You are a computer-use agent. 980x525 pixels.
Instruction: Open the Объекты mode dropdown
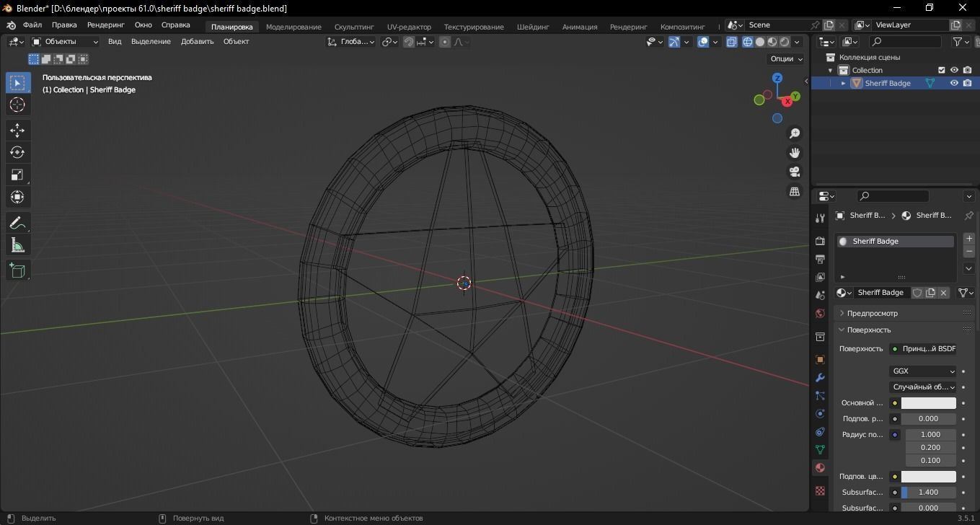tap(65, 42)
